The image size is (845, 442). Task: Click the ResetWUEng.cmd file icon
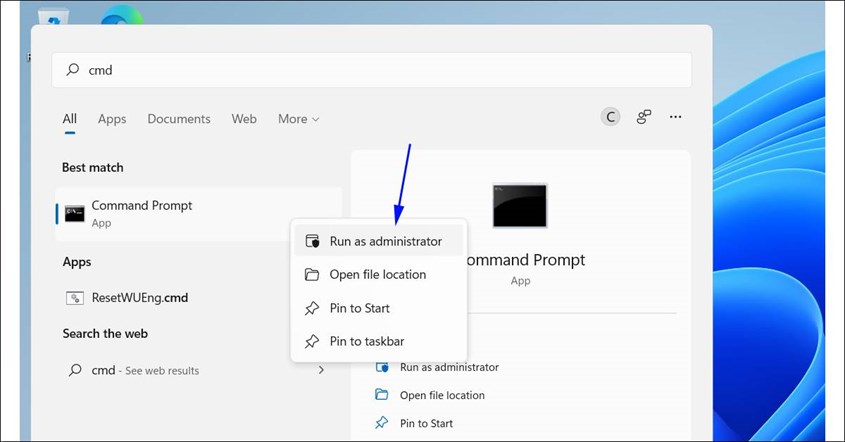pos(74,298)
